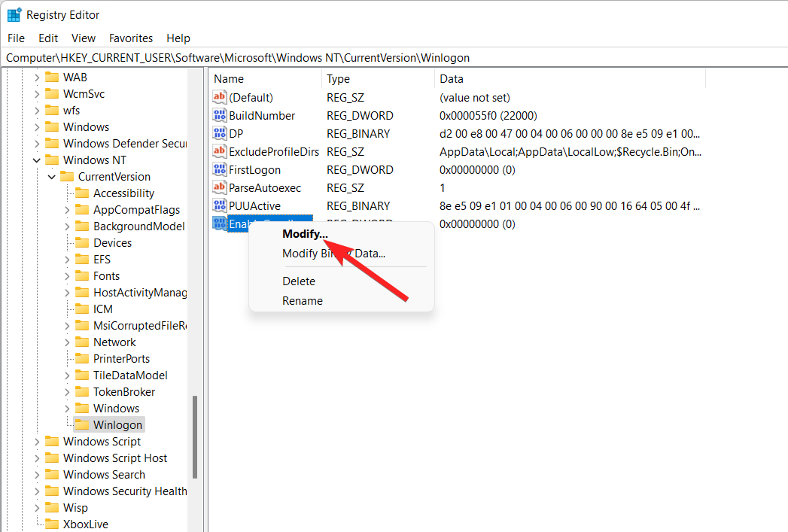
Task: Click the Winlogon folder icon in tree
Action: point(81,425)
